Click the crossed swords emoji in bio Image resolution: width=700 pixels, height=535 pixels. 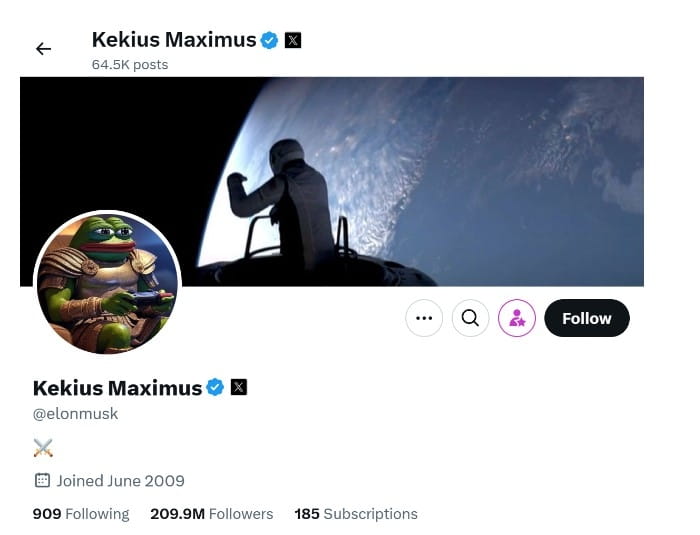[43, 447]
